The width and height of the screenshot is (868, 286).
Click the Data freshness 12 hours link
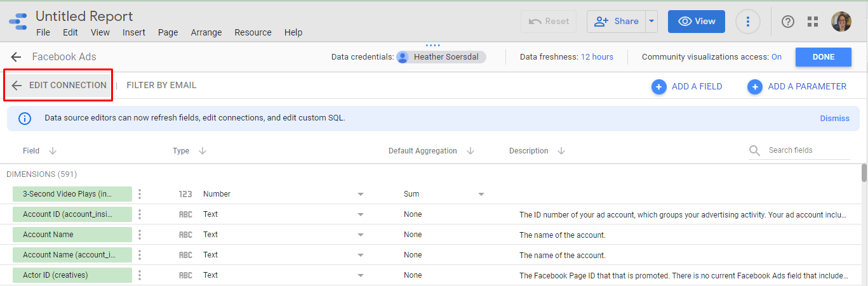coord(597,57)
